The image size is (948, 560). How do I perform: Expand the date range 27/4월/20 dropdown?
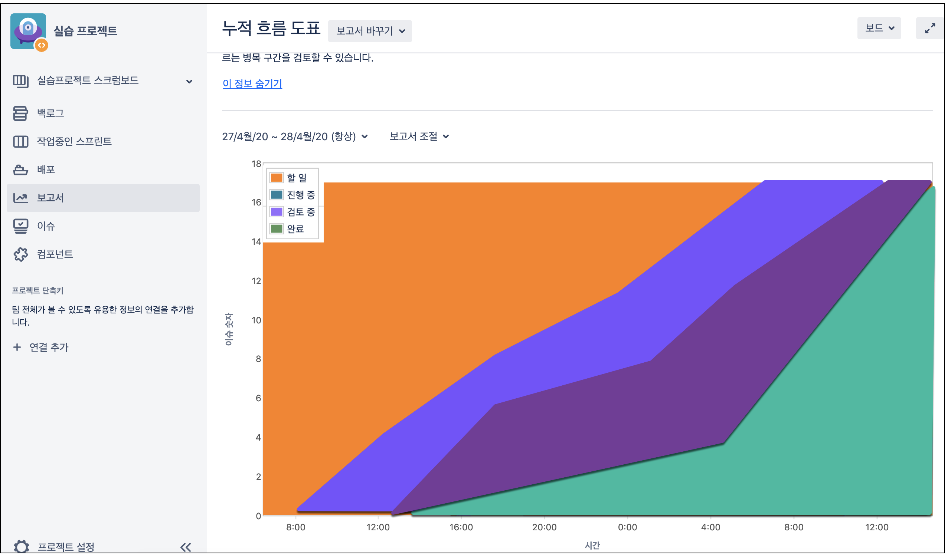[x=295, y=136]
